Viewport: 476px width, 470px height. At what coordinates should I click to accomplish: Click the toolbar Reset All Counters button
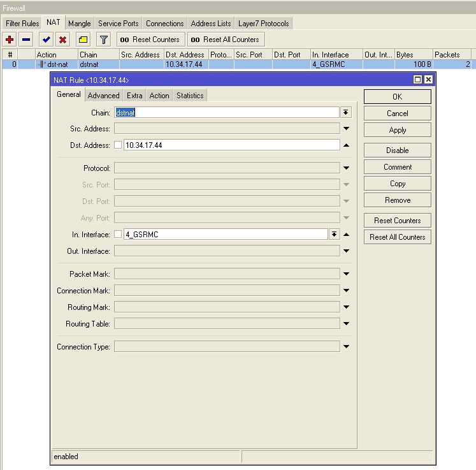(x=226, y=40)
